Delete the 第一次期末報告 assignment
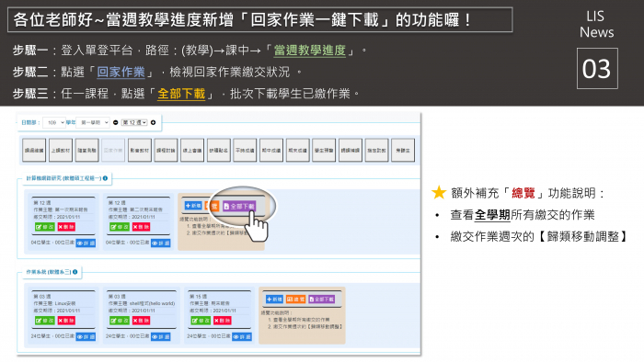This screenshot has height=362, width=644. pos(66,227)
